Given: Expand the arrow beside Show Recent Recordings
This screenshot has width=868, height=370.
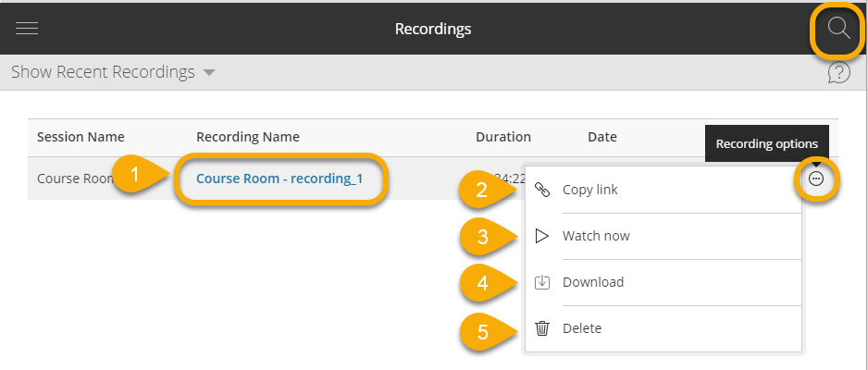Looking at the screenshot, I should pos(209,73).
